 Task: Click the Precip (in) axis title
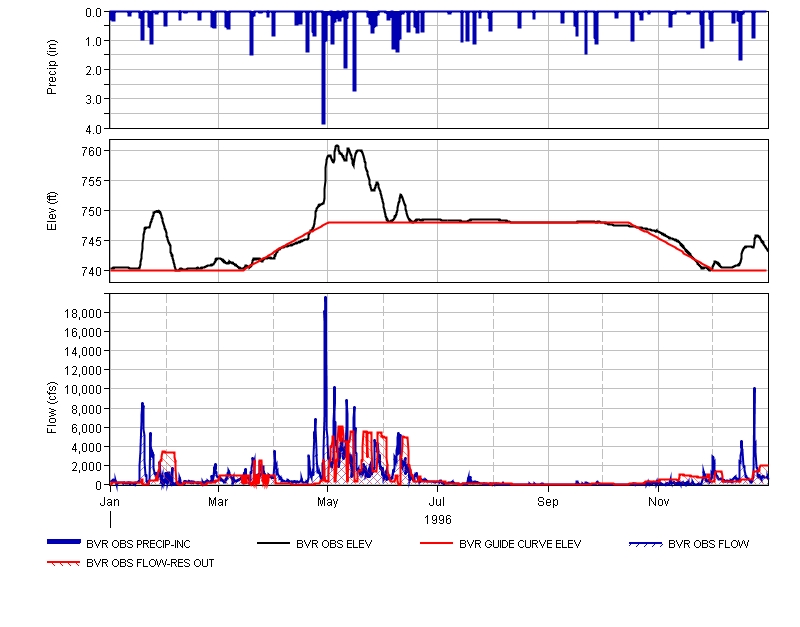(x=52, y=67)
